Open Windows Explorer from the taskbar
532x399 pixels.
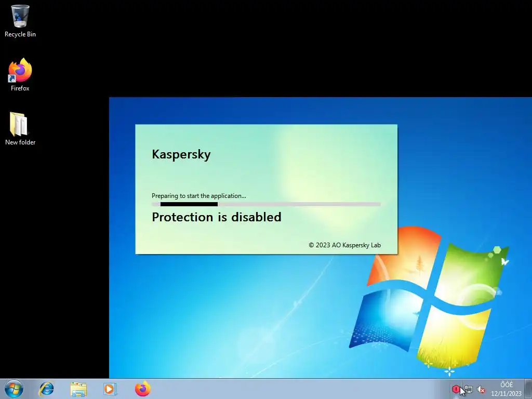[78, 389]
